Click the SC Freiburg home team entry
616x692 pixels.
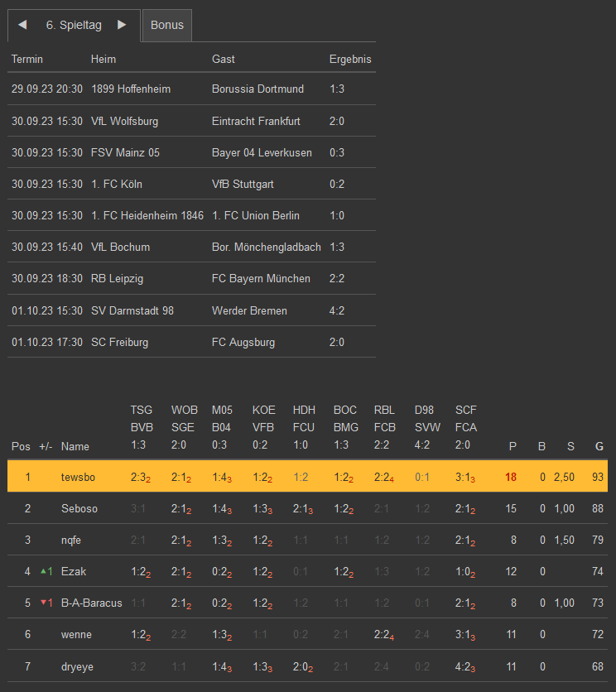[x=119, y=342]
